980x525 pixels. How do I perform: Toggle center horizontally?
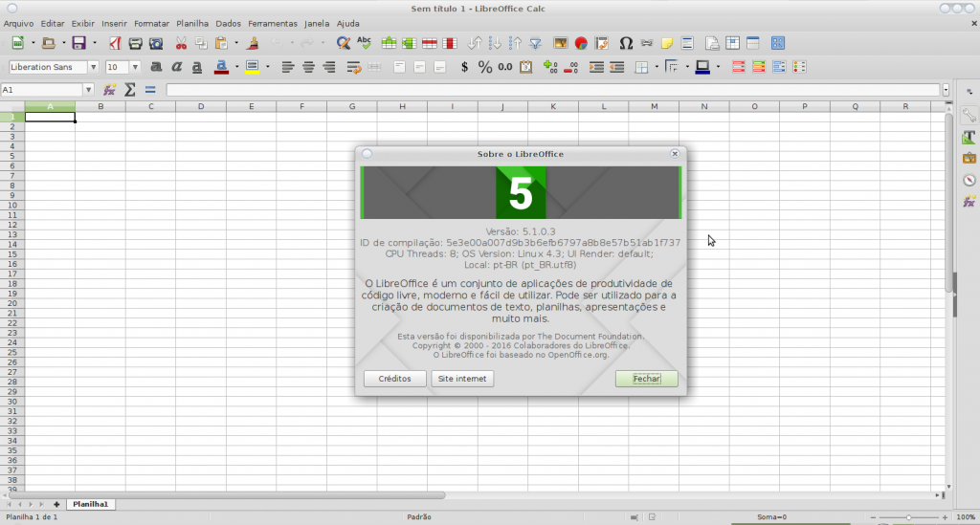308,67
